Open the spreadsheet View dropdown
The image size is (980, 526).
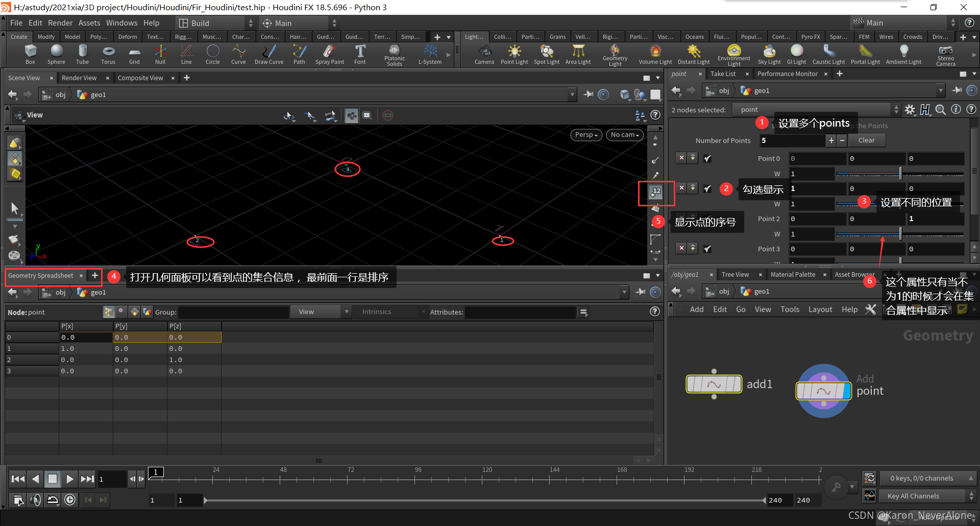pyautogui.click(x=321, y=312)
